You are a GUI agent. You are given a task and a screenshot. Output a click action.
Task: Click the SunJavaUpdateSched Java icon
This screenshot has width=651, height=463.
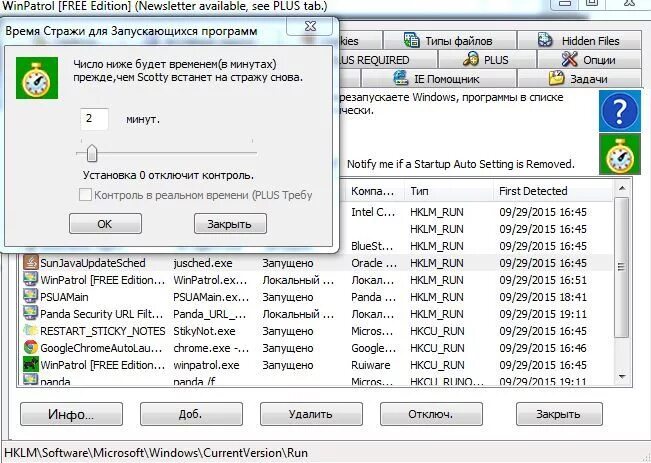point(30,262)
